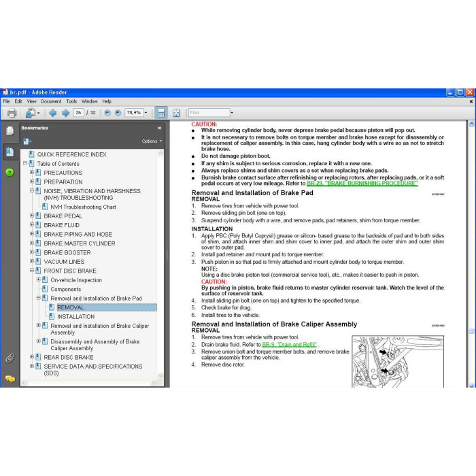This screenshot has height=476, width=476.
Task: Collapse Removal and Installation of Brake Pad
Action: point(39,298)
